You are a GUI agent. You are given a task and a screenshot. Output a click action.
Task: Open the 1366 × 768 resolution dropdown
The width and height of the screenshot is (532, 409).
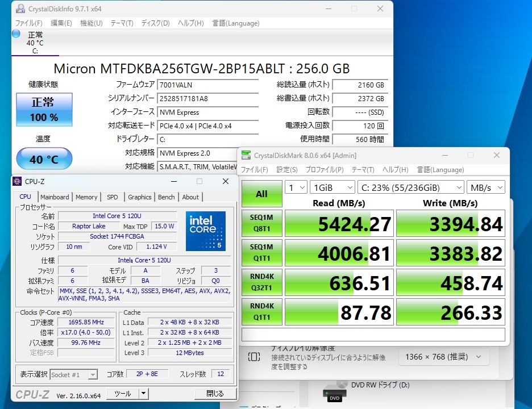coord(444,357)
